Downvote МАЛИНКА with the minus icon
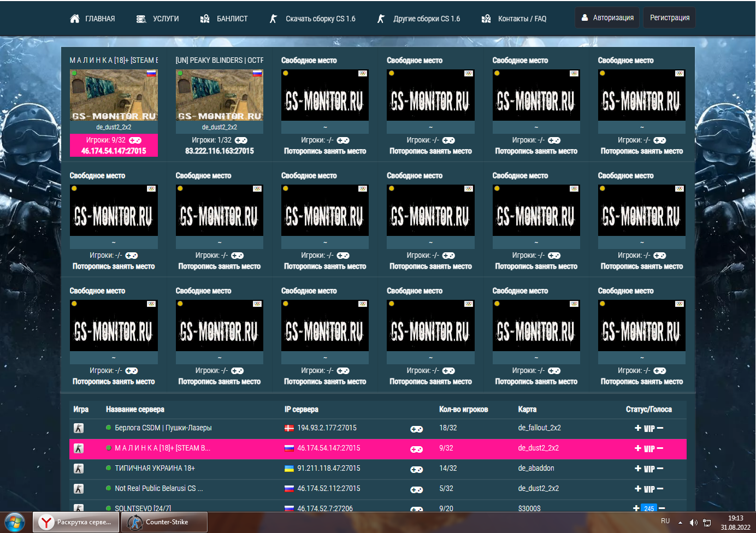Screen dimensions: 756x533 point(660,448)
